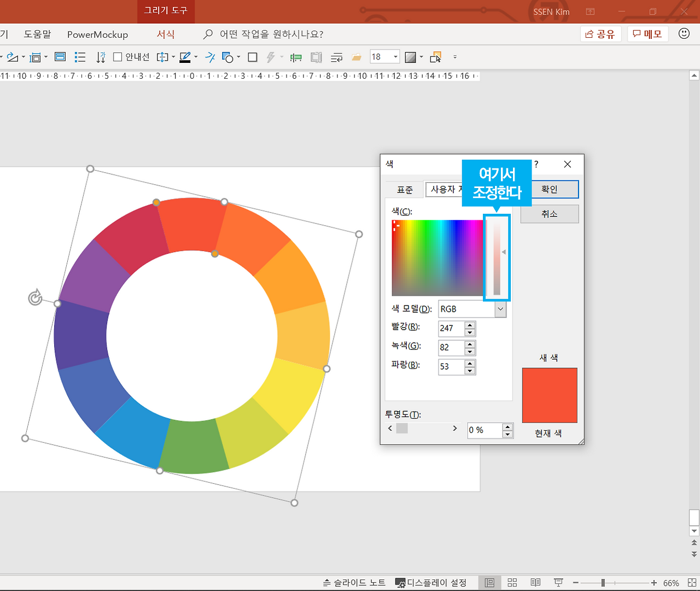Viewport: 700px width, 591px height.
Task: Decrease the blue (파랑) value by one
Action: coord(470,371)
